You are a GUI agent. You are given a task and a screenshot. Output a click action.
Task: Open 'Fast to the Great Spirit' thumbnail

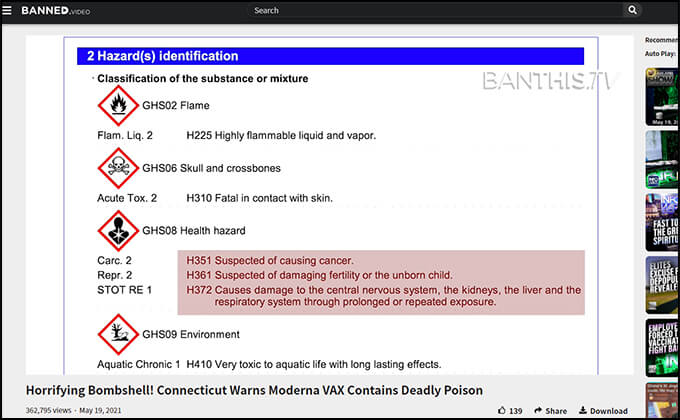click(x=662, y=222)
